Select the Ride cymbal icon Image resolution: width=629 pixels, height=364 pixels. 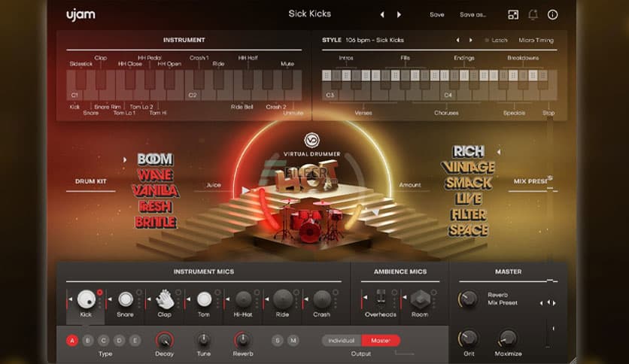(282, 299)
